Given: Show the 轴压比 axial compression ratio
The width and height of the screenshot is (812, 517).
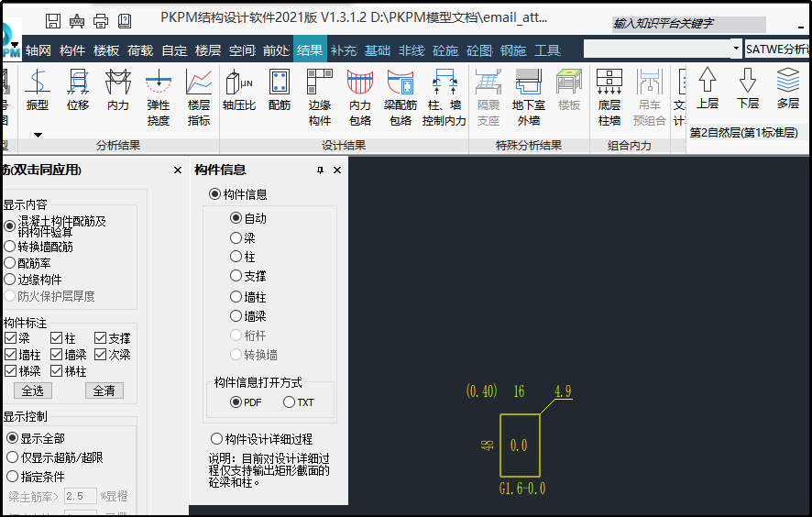Looking at the screenshot, I should coord(239,90).
